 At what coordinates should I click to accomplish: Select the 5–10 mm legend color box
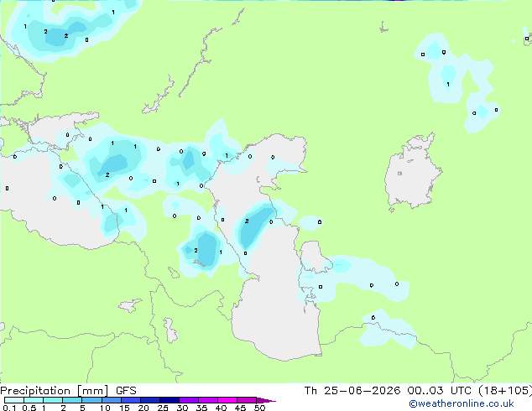click(x=91, y=400)
